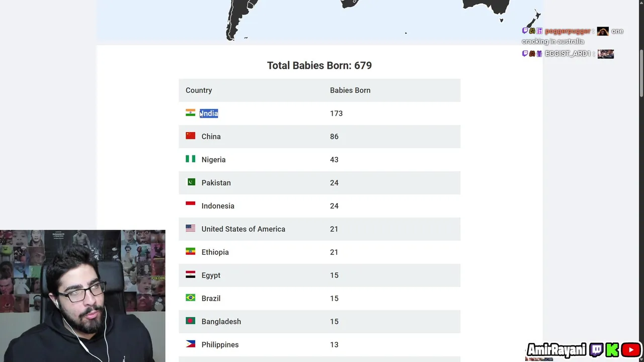Click the Ethiopia row label
The height and width of the screenshot is (362, 644).
[x=215, y=252]
